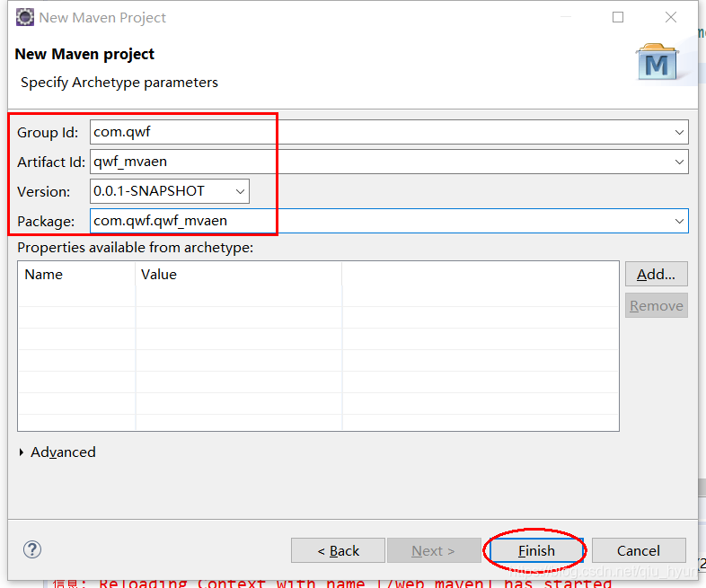Click the Value column header

[x=239, y=275]
